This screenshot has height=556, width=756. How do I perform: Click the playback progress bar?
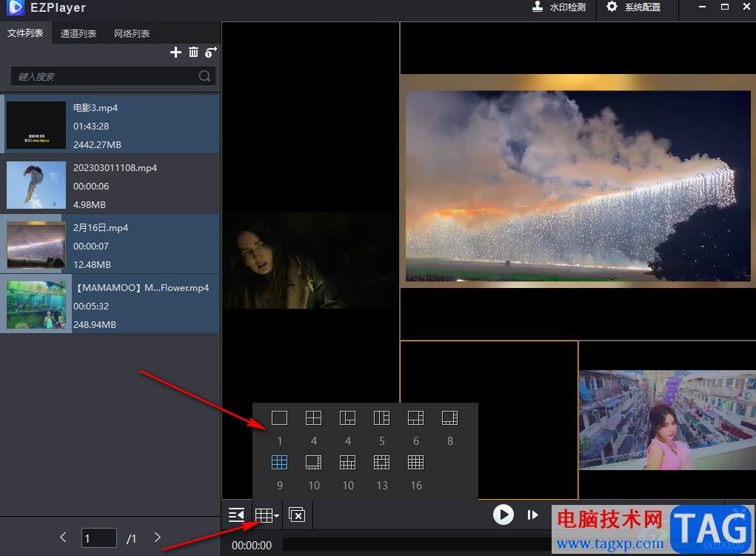pyautogui.click(x=417, y=545)
